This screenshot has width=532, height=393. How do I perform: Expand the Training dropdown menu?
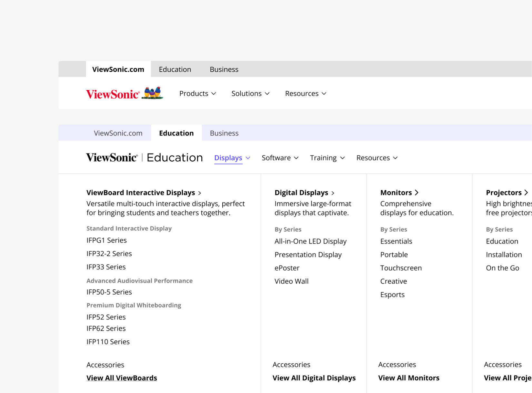click(x=327, y=158)
